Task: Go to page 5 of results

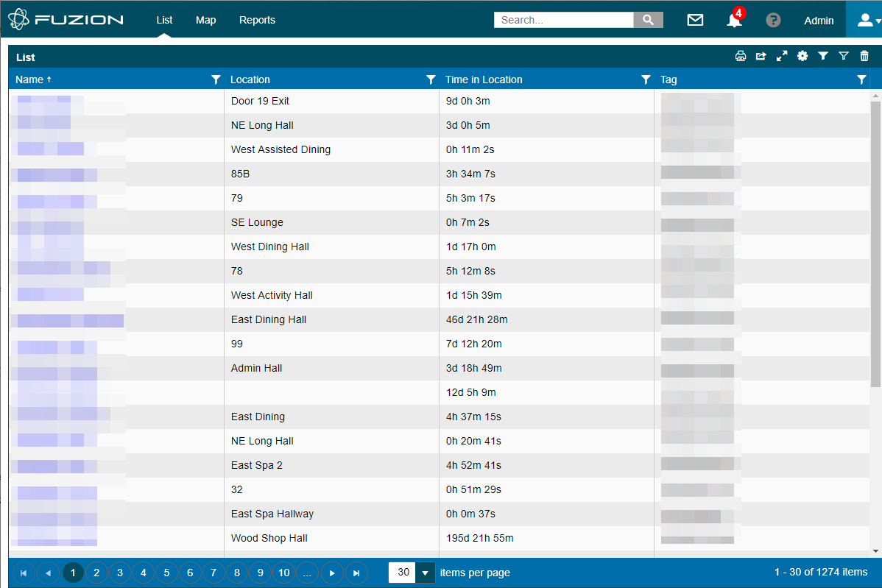Action: (x=166, y=573)
